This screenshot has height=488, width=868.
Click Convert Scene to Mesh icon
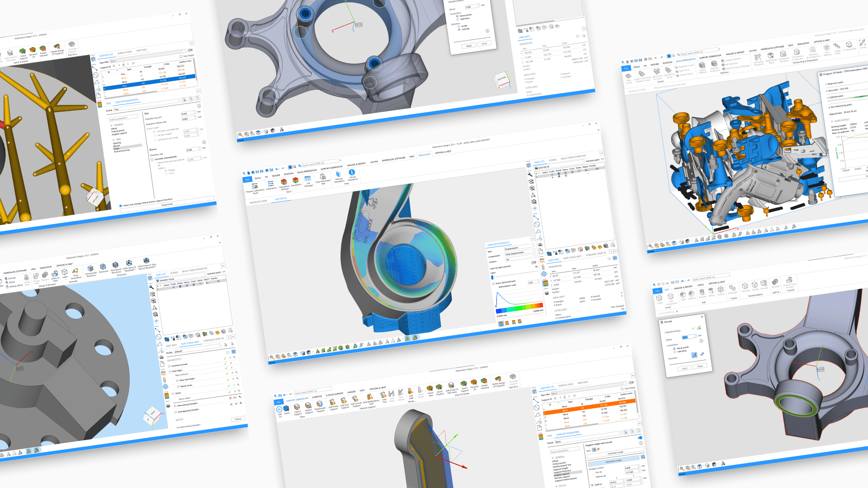[x=789, y=281]
